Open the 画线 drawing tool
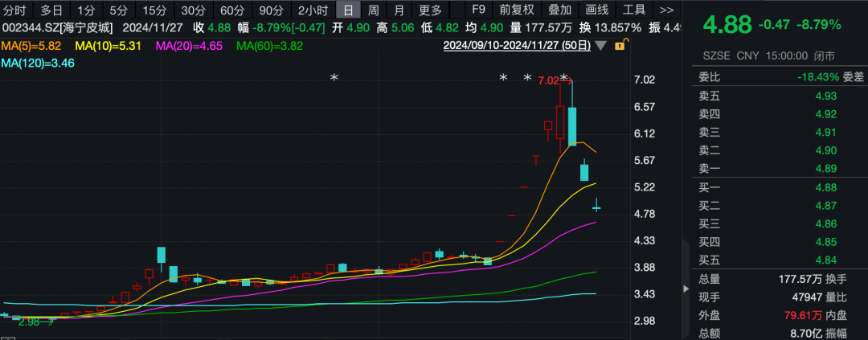 [596, 10]
